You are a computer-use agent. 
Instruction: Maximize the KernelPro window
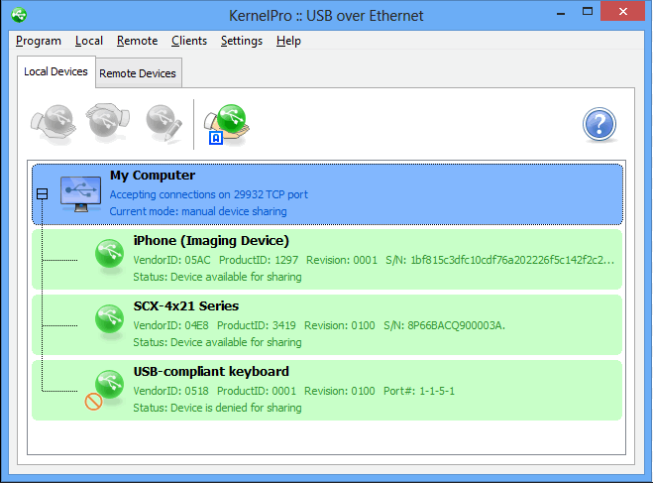587,12
